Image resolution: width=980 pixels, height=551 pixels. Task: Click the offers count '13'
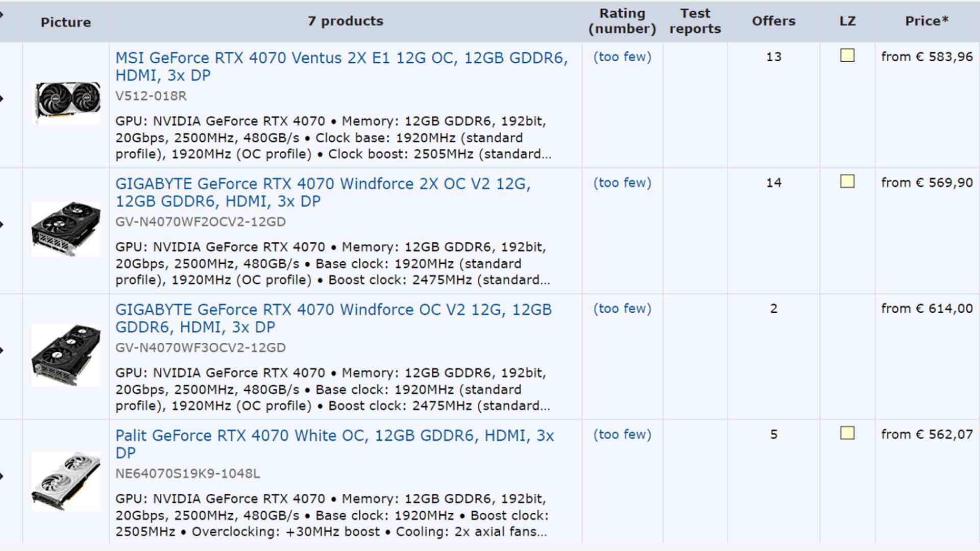[774, 57]
